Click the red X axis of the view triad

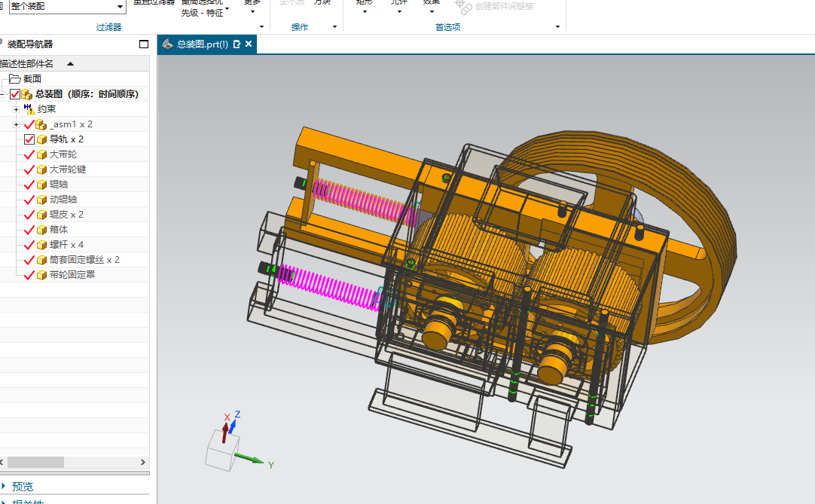tap(225, 432)
